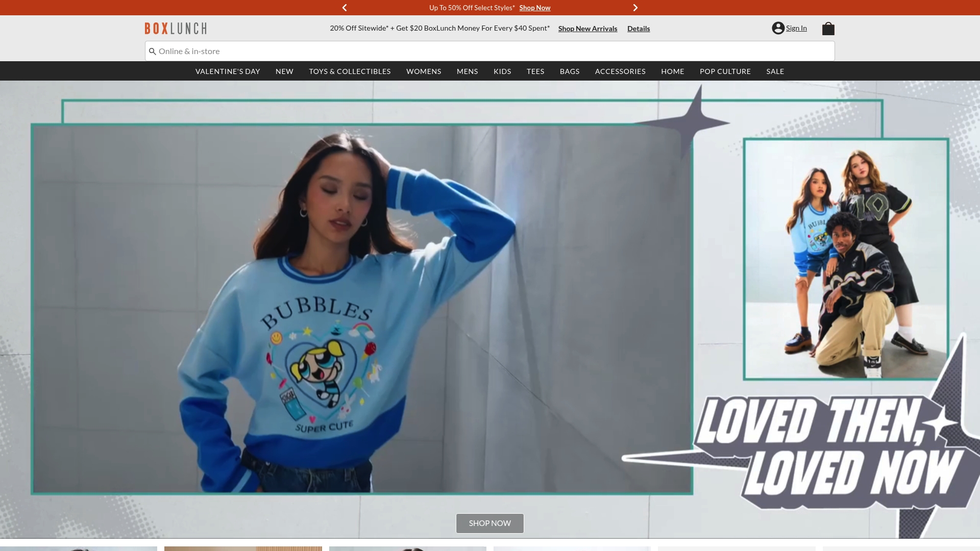Open the Accessories menu

620,71
